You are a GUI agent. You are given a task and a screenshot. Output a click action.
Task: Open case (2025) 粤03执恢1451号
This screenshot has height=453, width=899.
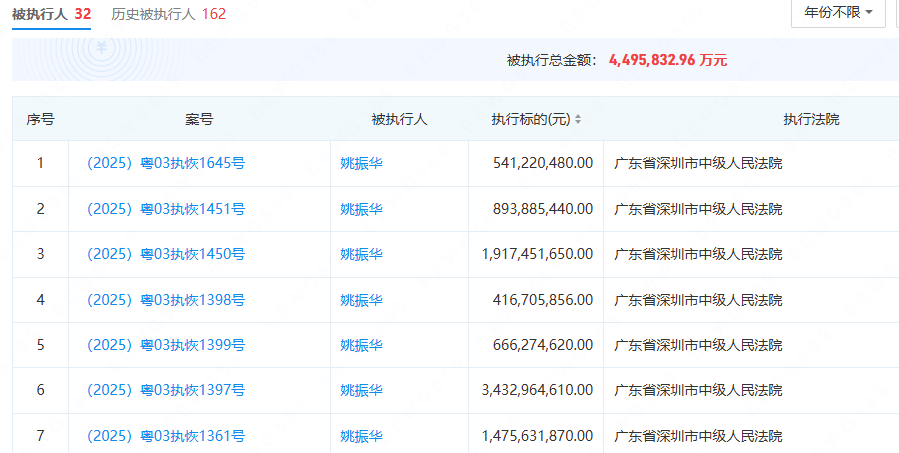click(166, 209)
